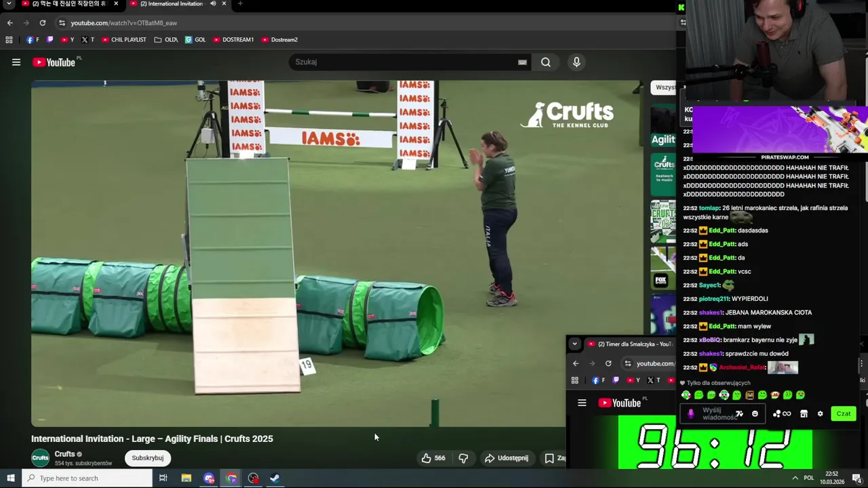Open the emoji picker in chat
Viewport: 868px width, 488px height.
755,414
